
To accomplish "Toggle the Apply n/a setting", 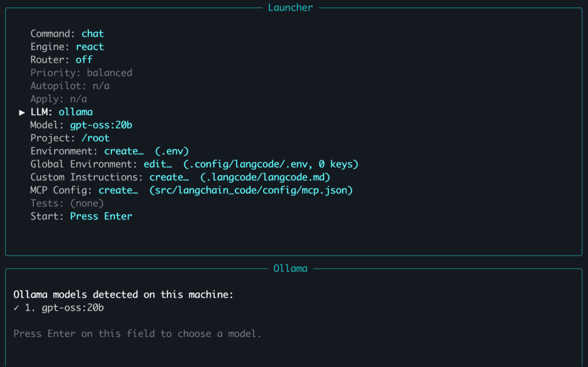I will 75,99.
